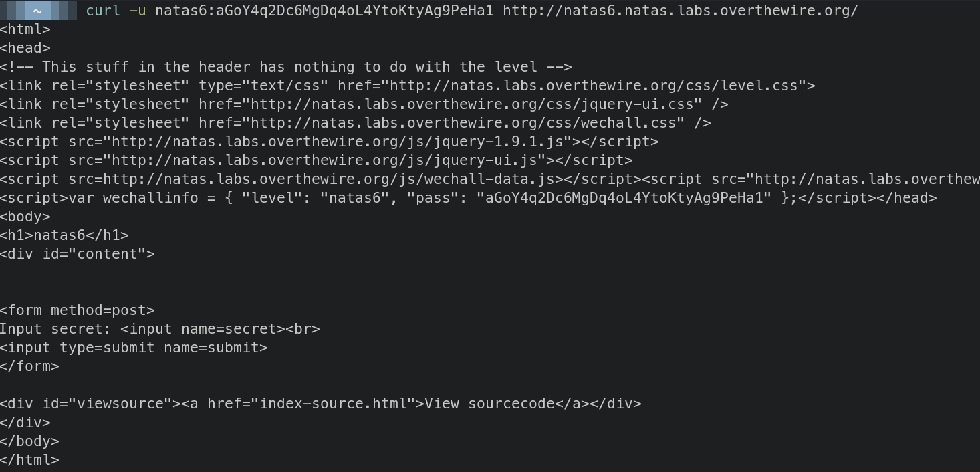Click the div id="content" line

pos(77,254)
